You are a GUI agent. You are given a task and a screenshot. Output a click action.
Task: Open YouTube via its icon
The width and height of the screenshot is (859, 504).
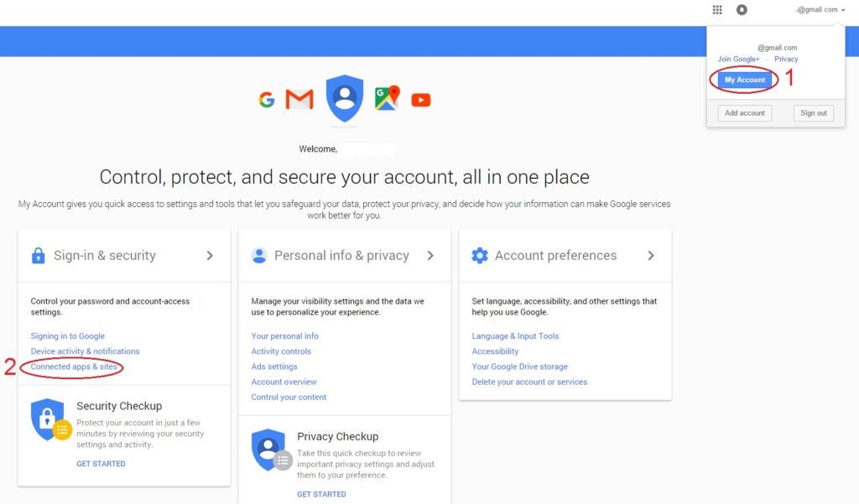tap(420, 99)
